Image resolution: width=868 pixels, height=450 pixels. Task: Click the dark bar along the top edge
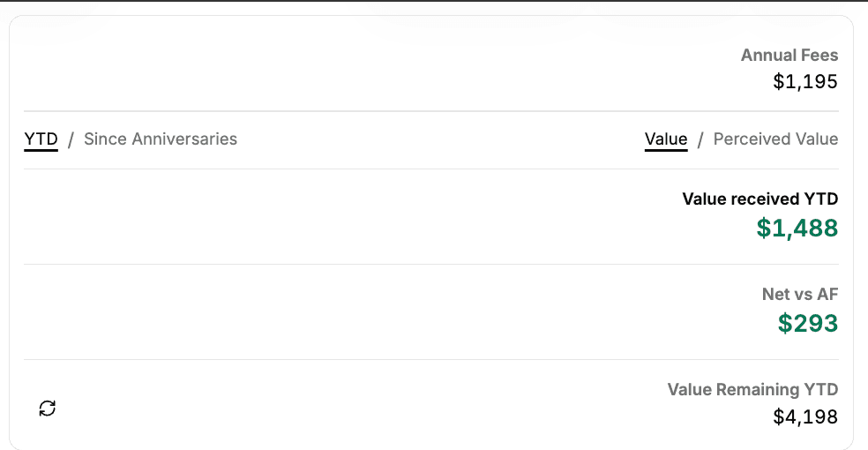[434, 1]
